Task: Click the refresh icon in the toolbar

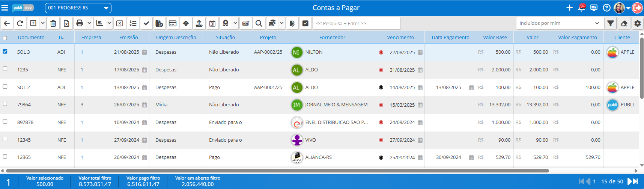Action: 20,23
